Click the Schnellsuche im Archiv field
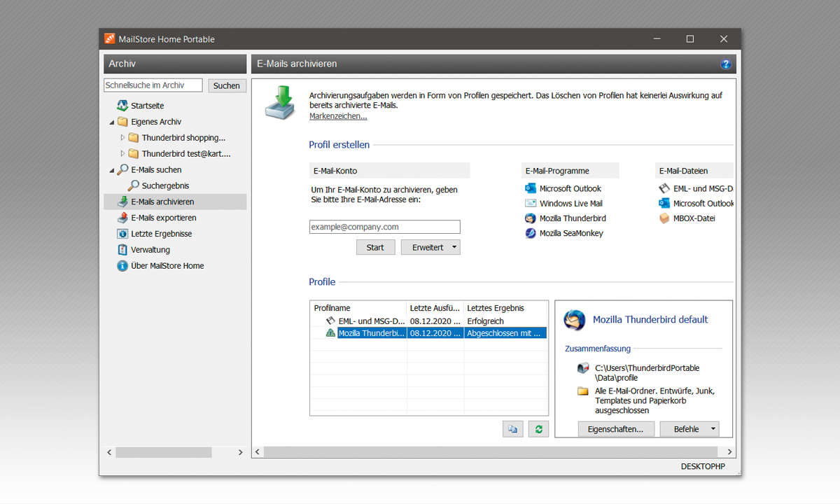The height and width of the screenshot is (504, 840). (153, 85)
